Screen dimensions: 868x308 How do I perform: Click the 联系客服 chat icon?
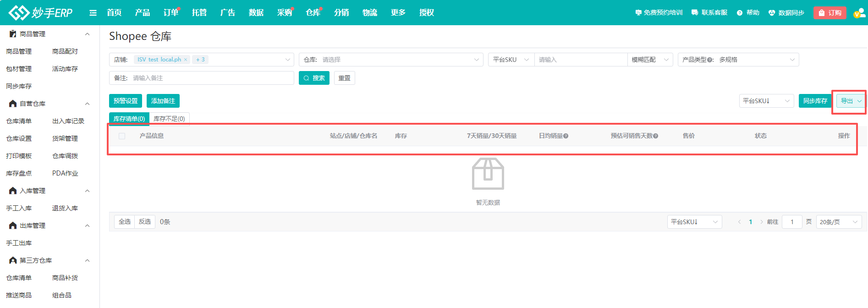pyautogui.click(x=695, y=13)
